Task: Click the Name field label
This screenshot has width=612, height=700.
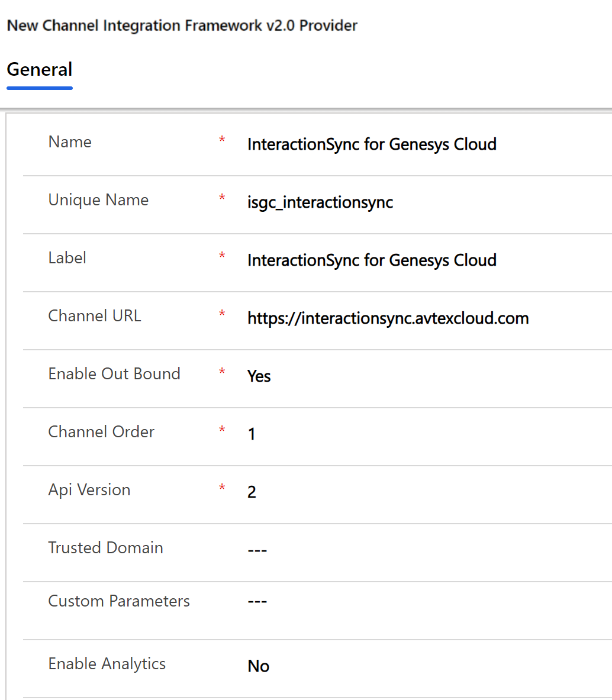Action: pos(70,142)
